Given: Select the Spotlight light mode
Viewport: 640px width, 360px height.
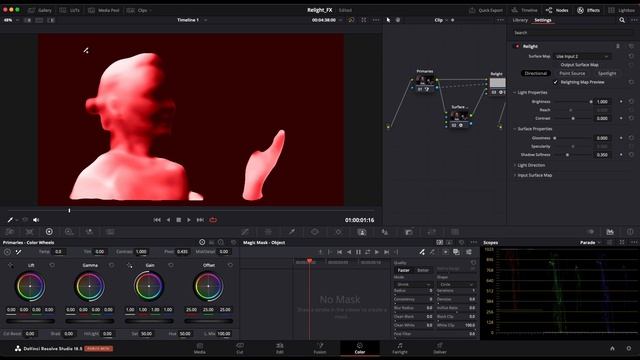Looking at the screenshot, I should tap(607, 73).
